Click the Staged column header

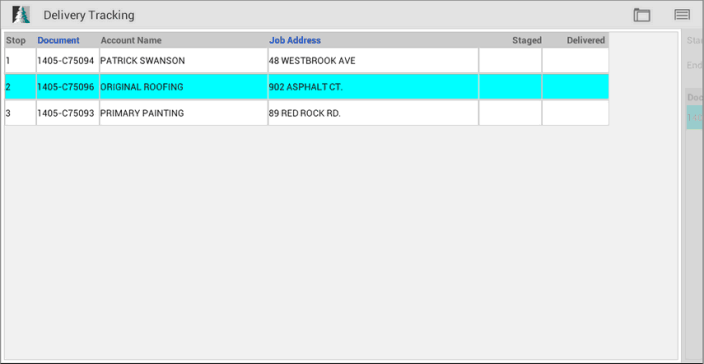[x=527, y=40]
